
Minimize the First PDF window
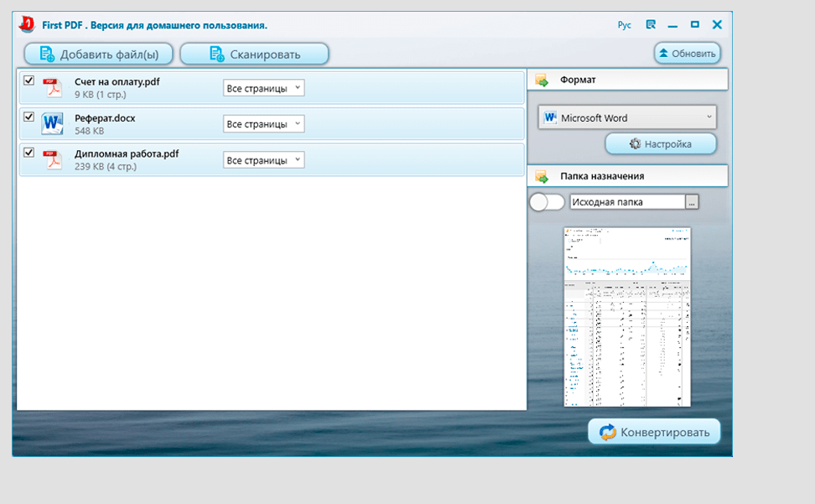(x=673, y=25)
